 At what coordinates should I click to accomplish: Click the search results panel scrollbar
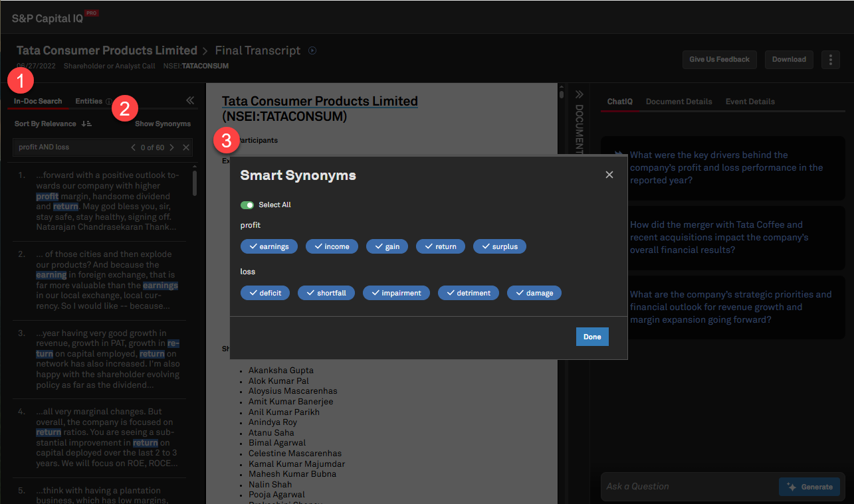tap(195, 184)
